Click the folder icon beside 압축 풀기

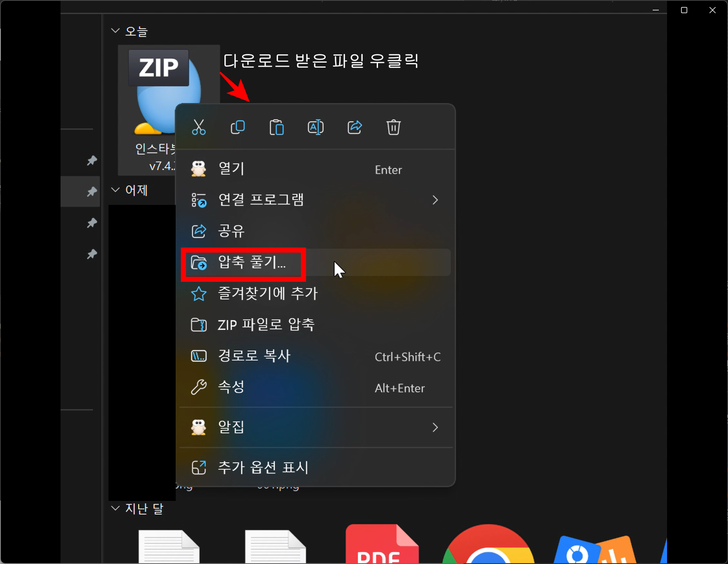pos(199,262)
